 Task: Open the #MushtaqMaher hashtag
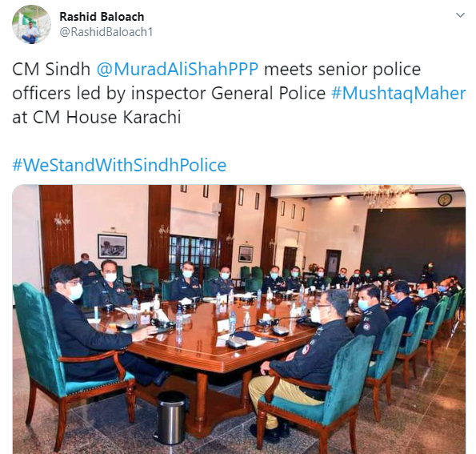(x=398, y=93)
